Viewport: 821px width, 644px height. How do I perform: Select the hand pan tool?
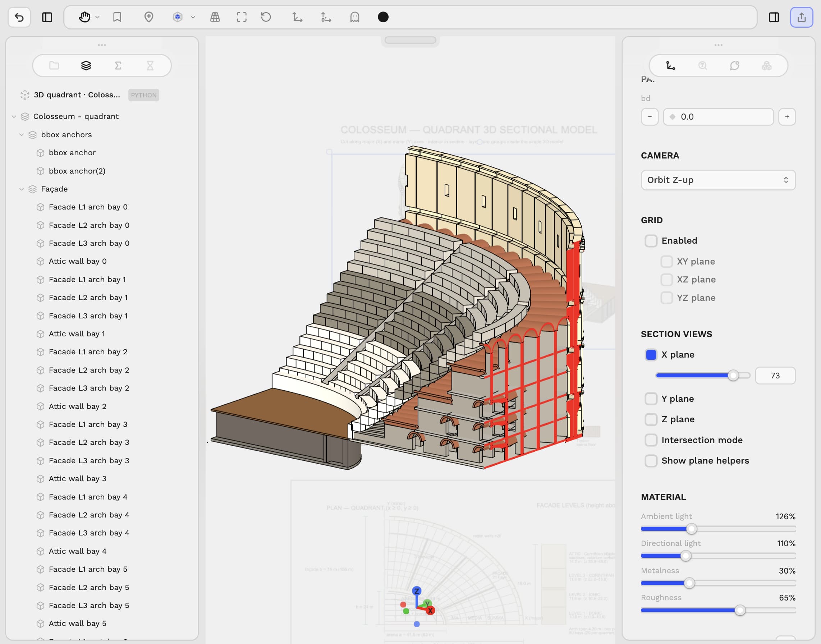[84, 17]
